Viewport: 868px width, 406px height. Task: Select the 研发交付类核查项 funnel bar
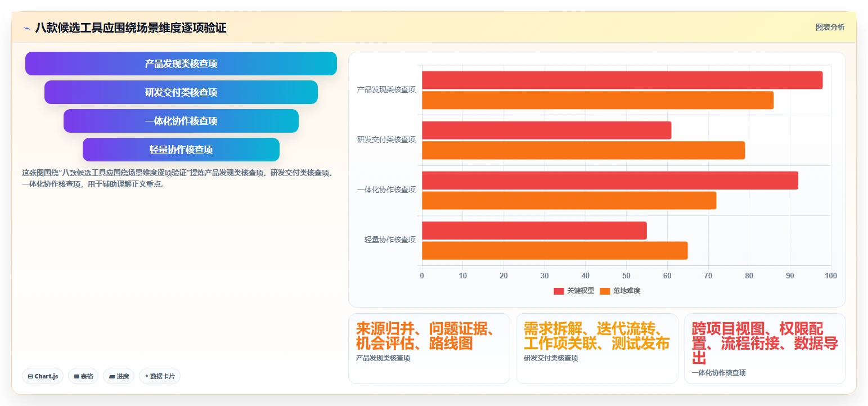point(181,92)
